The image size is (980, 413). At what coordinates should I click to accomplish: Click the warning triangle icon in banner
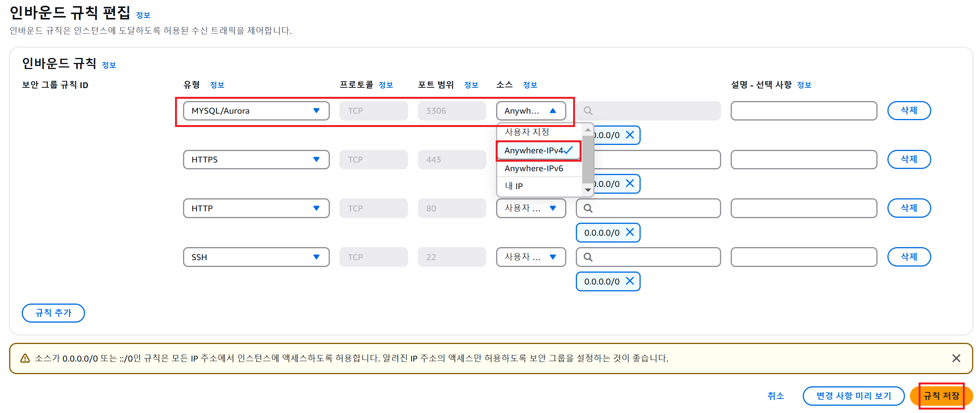25,358
